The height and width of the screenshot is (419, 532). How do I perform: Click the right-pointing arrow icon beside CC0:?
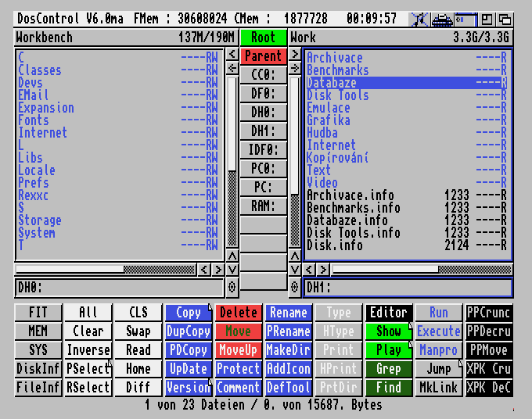click(295, 68)
